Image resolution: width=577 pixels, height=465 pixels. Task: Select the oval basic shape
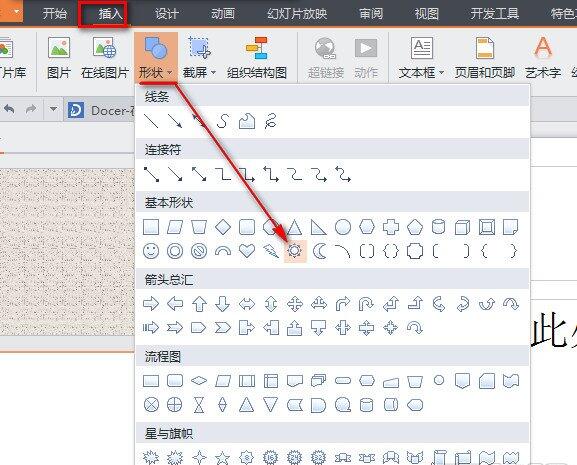coord(343,227)
